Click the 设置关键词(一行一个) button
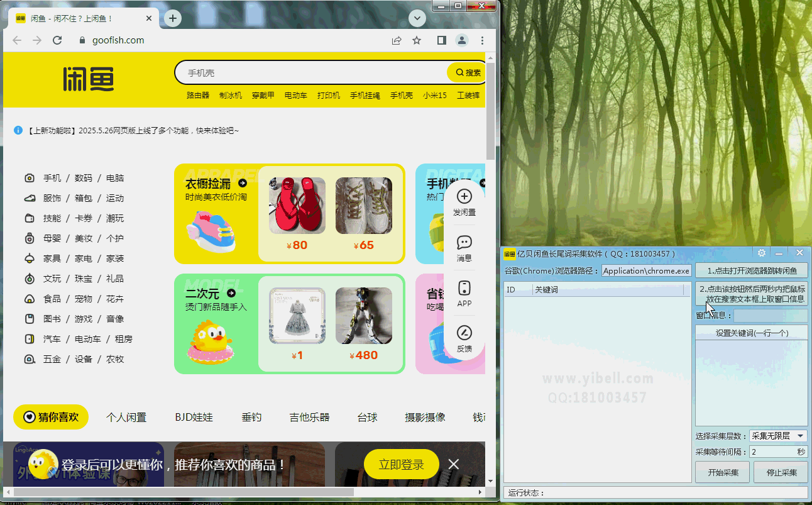 [x=752, y=333]
